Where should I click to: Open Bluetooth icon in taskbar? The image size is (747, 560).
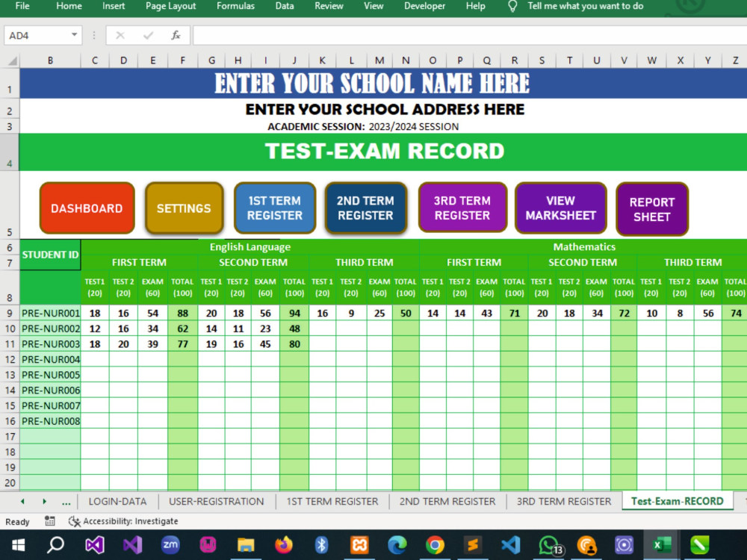321,545
